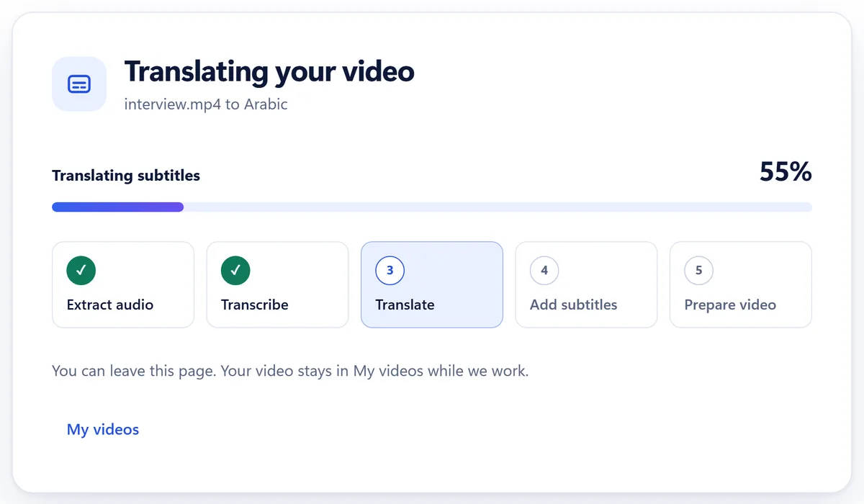The width and height of the screenshot is (864, 504).
Task: Click the "Translating your video" heading
Action: (x=269, y=72)
